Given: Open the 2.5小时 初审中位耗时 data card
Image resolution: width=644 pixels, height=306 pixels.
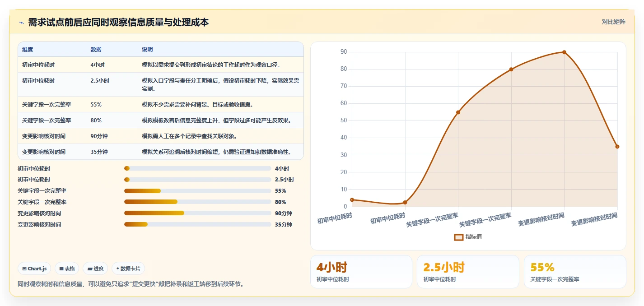Looking at the screenshot, I should [x=468, y=272].
